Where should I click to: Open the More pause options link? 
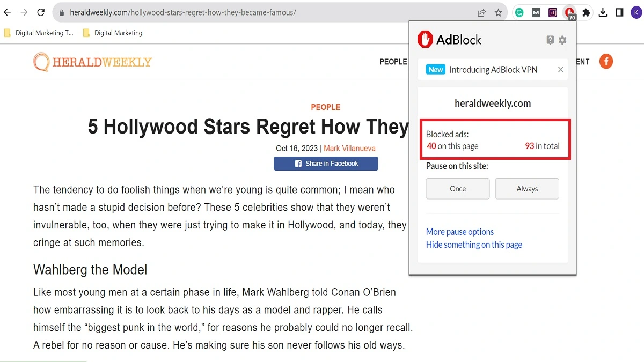tap(460, 232)
